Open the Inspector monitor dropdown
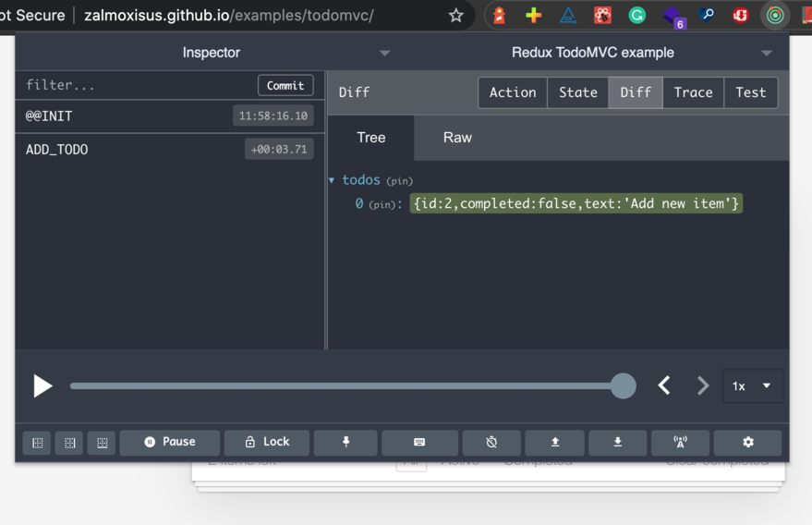Screen dimensions: 812x525 pyautogui.click(x=211, y=53)
